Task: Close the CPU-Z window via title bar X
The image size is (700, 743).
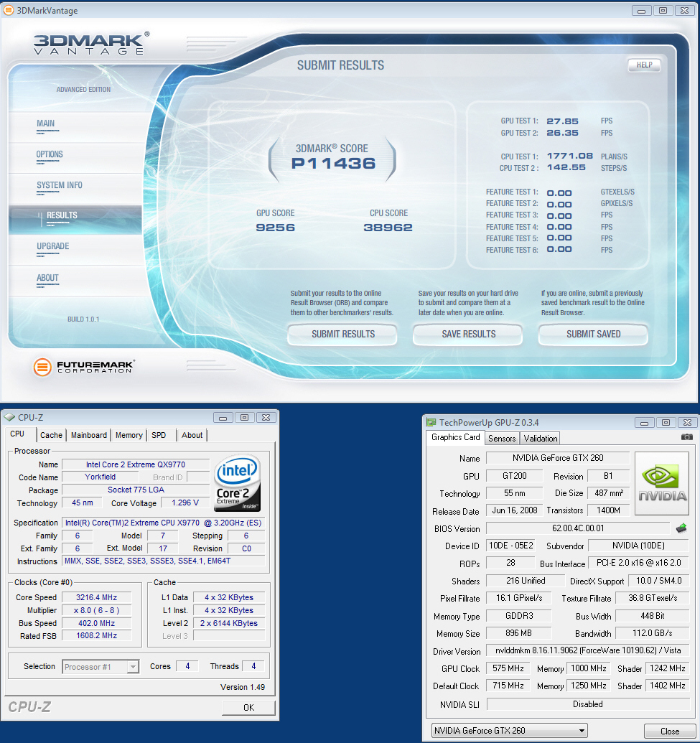Action: coord(266,418)
